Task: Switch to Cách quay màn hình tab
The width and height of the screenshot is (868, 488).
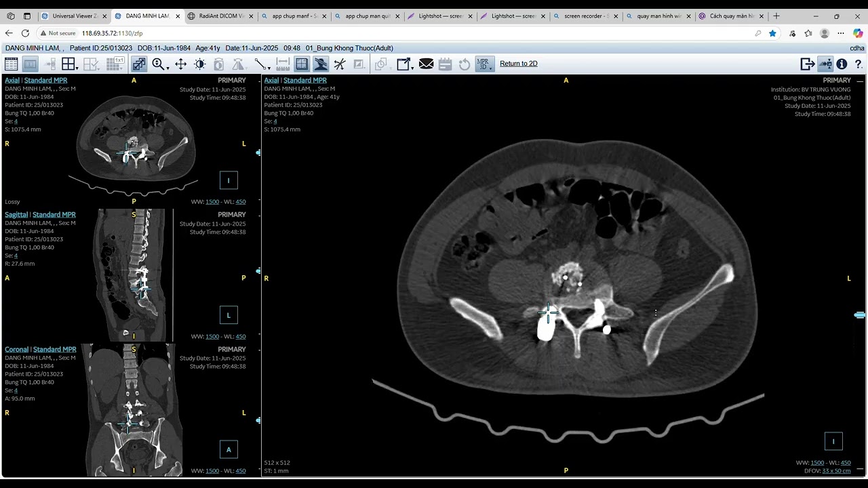Action: pos(732,16)
